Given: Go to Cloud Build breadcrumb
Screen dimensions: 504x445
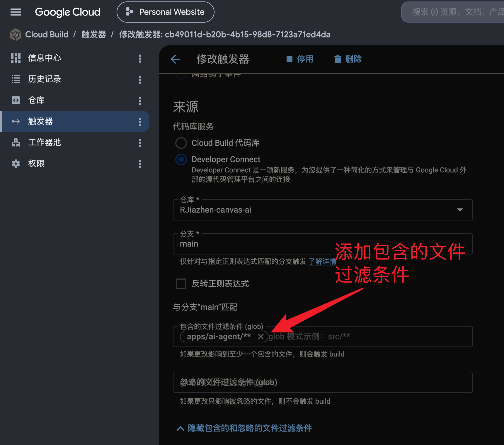Looking at the screenshot, I should [x=47, y=35].
